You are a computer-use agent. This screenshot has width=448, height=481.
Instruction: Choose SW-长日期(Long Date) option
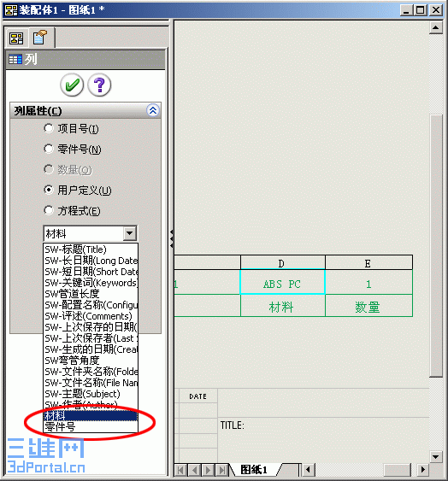tap(91, 261)
